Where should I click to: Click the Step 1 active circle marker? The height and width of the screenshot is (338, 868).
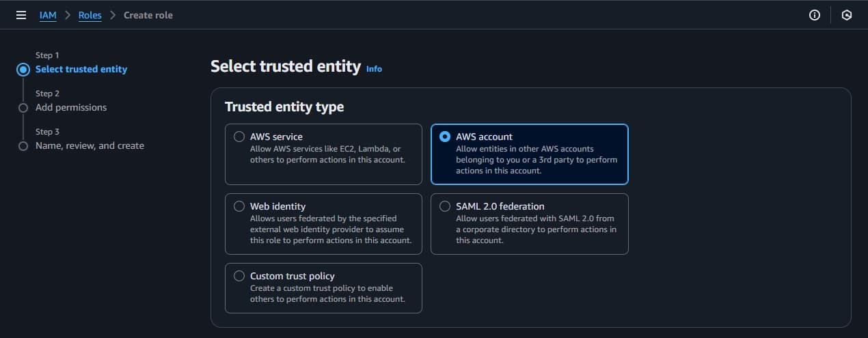click(23, 69)
